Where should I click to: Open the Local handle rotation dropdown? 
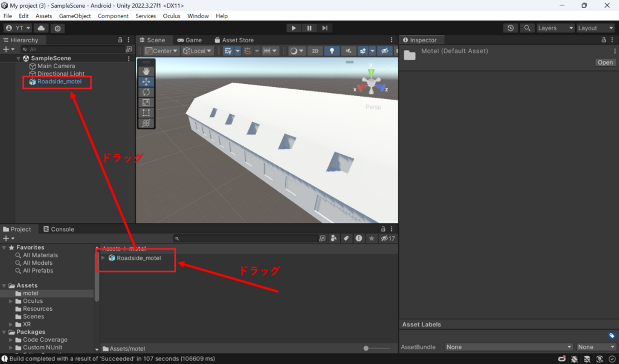tap(197, 51)
